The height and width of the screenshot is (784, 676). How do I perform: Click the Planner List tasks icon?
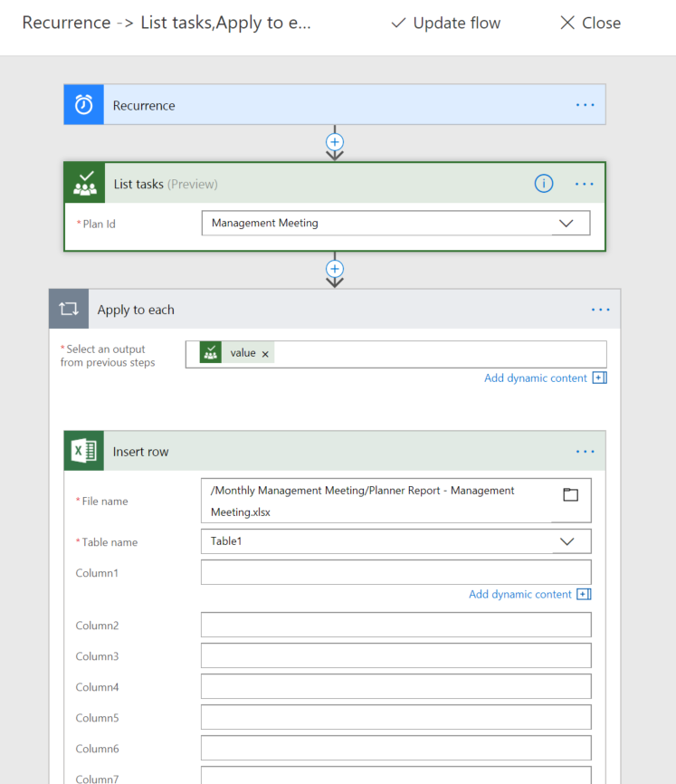84,183
